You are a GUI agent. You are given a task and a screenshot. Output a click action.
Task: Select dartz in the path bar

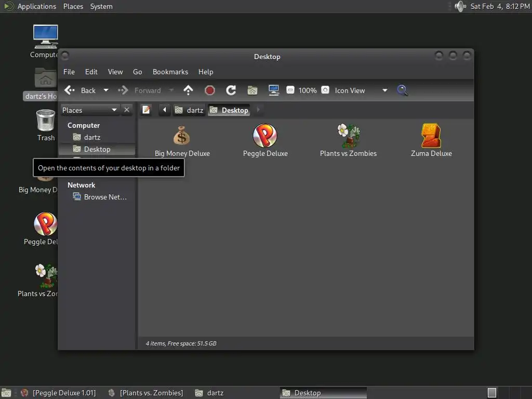coord(189,110)
